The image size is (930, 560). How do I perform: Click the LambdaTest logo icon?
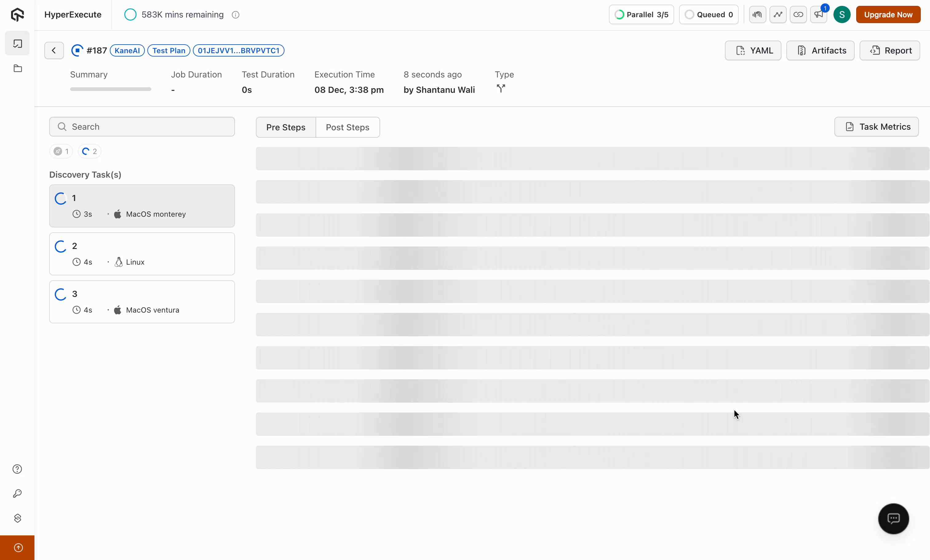point(17,15)
